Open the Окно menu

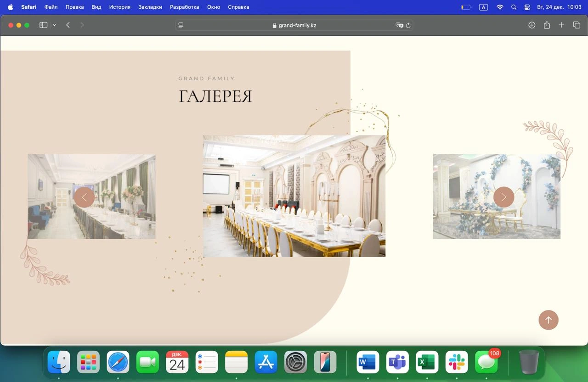pos(214,7)
